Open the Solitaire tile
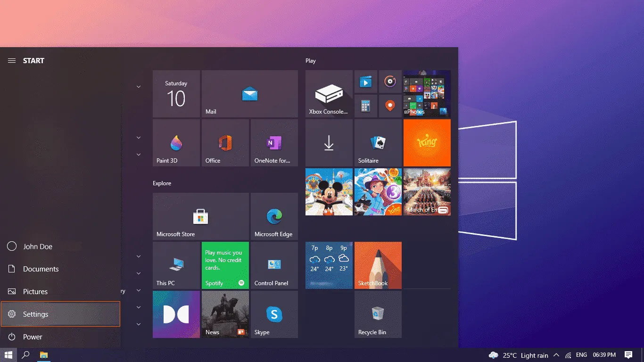 click(378, 143)
